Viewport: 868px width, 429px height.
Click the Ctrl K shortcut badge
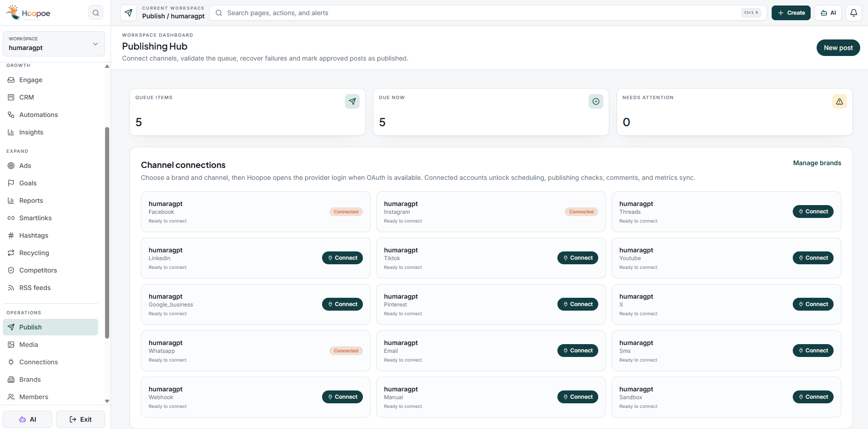751,13
